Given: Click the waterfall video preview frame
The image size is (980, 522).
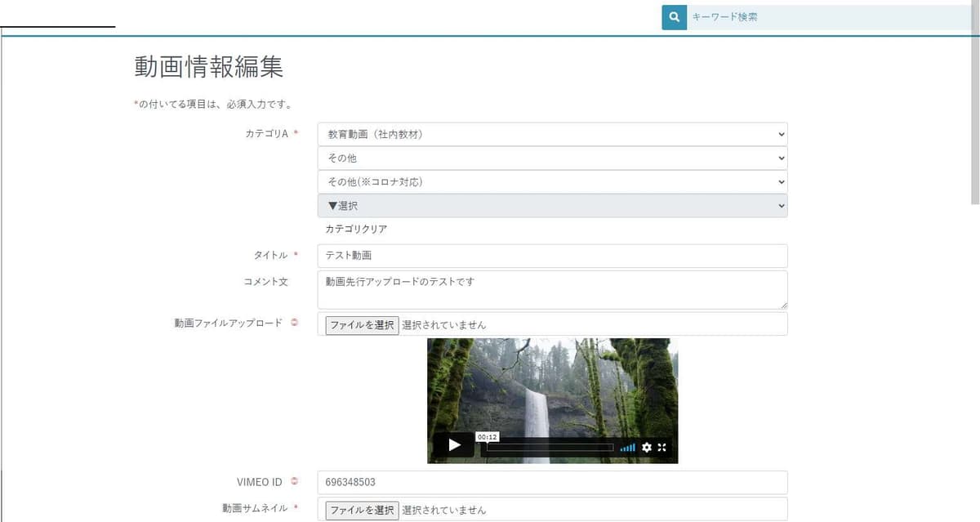Looking at the screenshot, I should pos(553,400).
